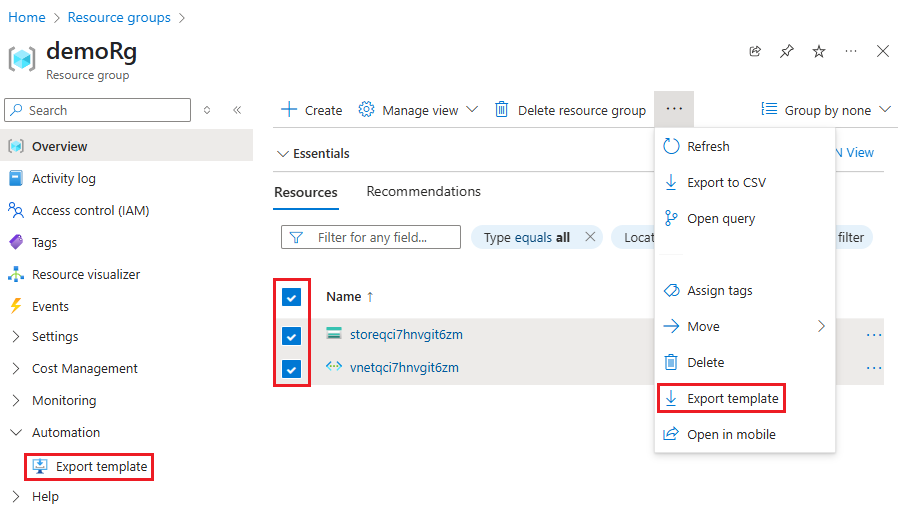Screen dimensions: 898x510
Task: Select Export template in the dropdown menu
Action: click(x=745, y=398)
